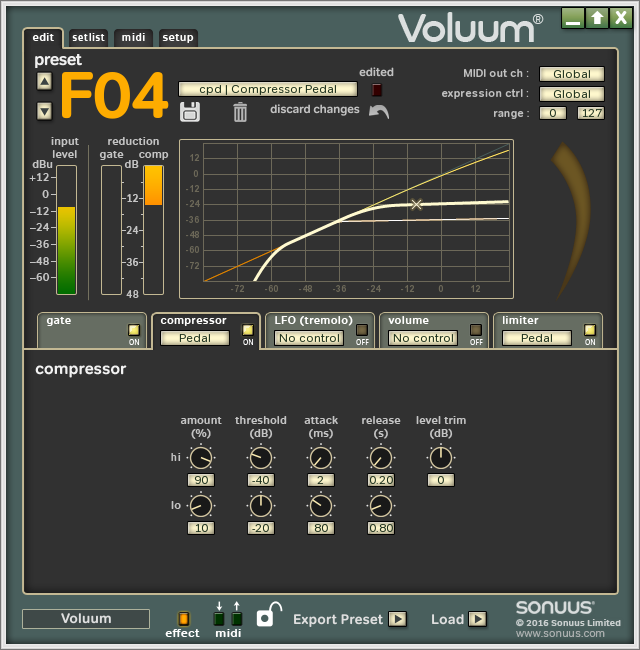Click the hi threshold knob
The height and width of the screenshot is (650, 640).
(261, 458)
